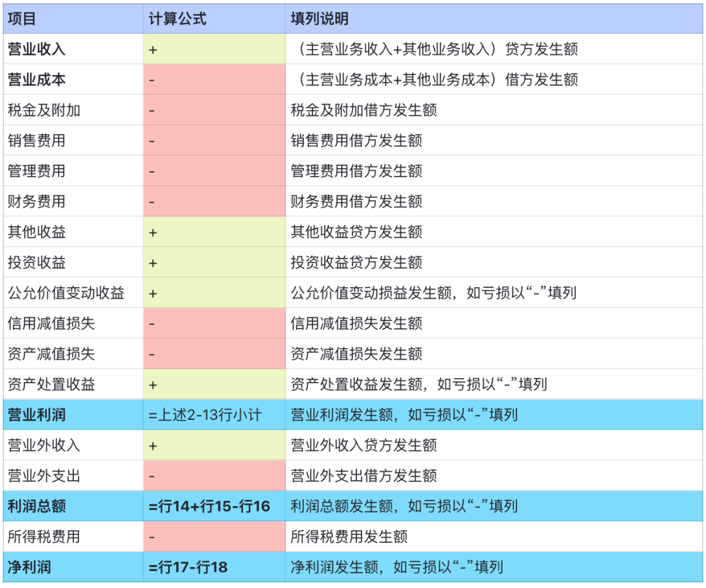Click the minus formula cell for 资产减值损失
The width and height of the screenshot is (706, 588).
point(214,354)
